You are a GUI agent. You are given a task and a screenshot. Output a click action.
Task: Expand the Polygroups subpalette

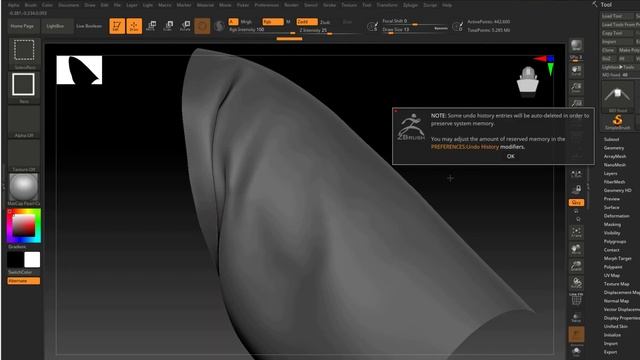point(615,241)
